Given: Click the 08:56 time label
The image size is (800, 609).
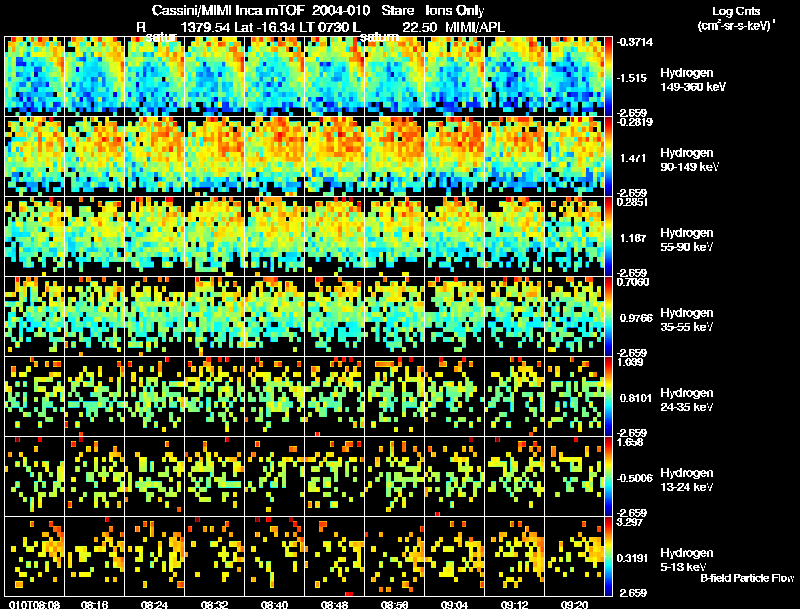Looking at the screenshot, I should tap(394, 604).
